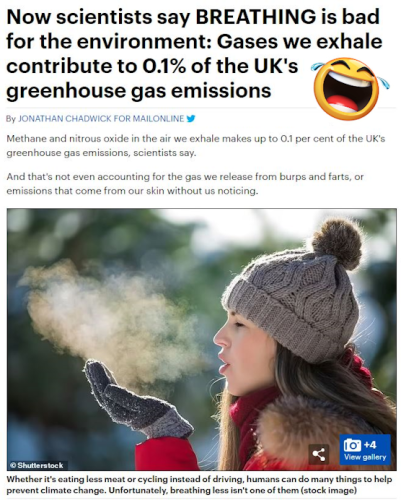Click the word BREATHING in the headline
401x500 pixels.
(x=255, y=17)
